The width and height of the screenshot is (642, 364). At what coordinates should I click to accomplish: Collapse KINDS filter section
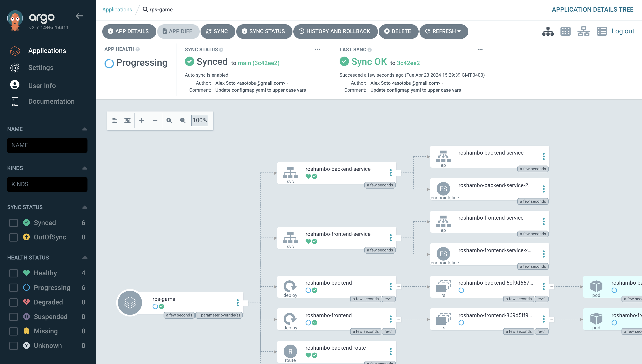coord(85,168)
